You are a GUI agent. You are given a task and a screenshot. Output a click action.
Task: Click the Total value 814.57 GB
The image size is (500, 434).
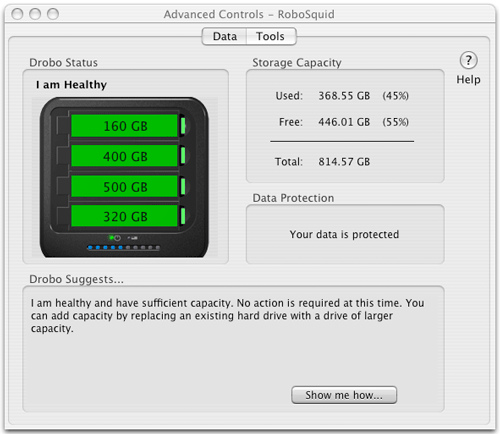point(344,162)
